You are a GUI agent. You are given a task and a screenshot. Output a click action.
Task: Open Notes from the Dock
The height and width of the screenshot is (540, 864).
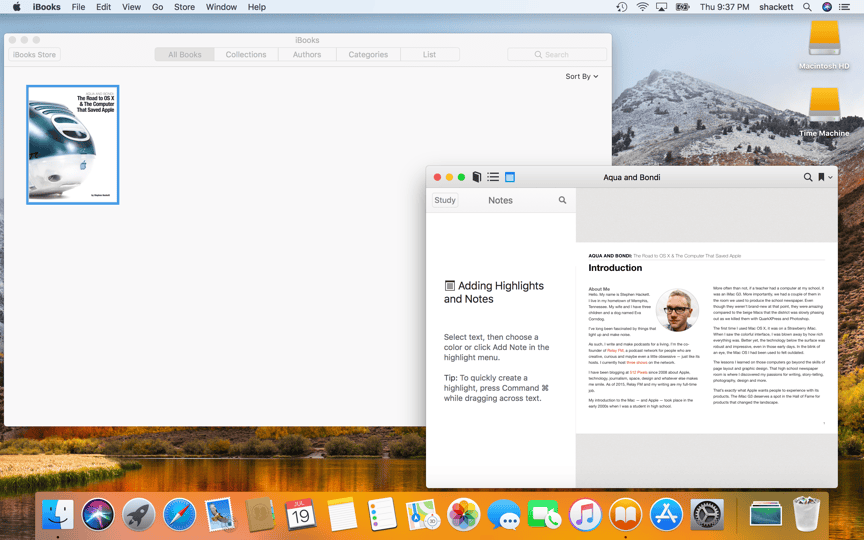click(341, 515)
